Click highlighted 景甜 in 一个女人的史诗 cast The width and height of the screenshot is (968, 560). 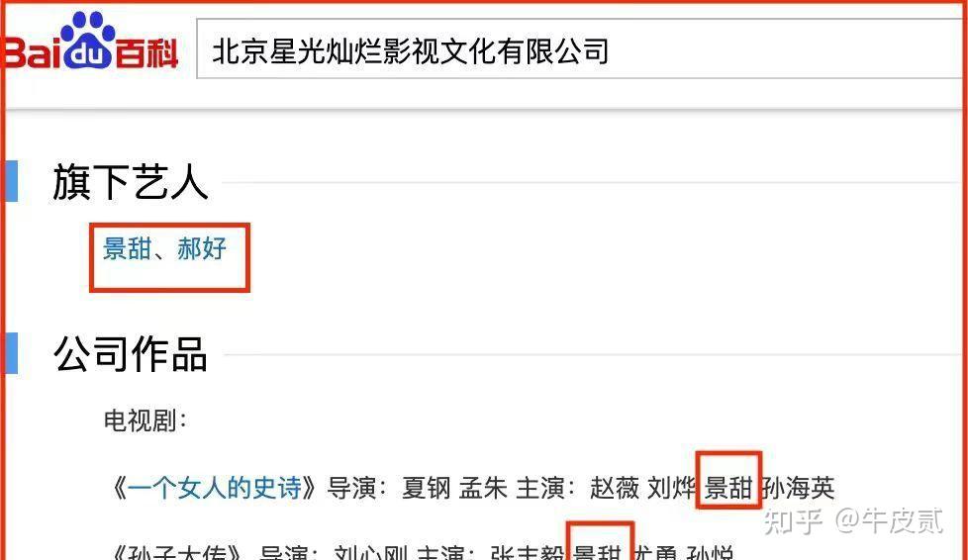(728, 488)
